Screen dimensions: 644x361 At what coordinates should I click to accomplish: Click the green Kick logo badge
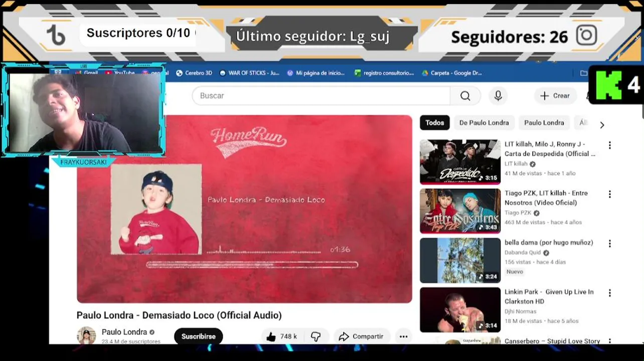click(x=608, y=85)
